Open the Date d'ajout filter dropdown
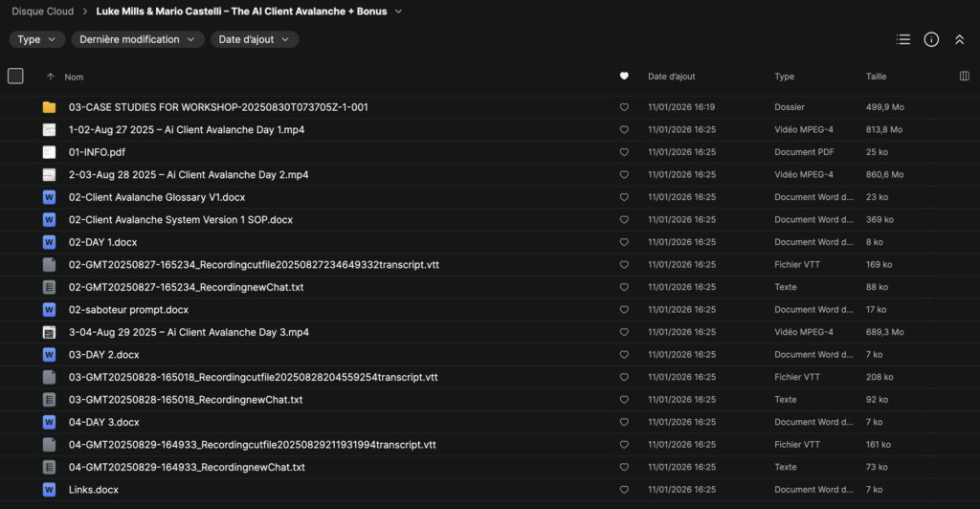Image resolution: width=980 pixels, height=509 pixels. point(255,39)
